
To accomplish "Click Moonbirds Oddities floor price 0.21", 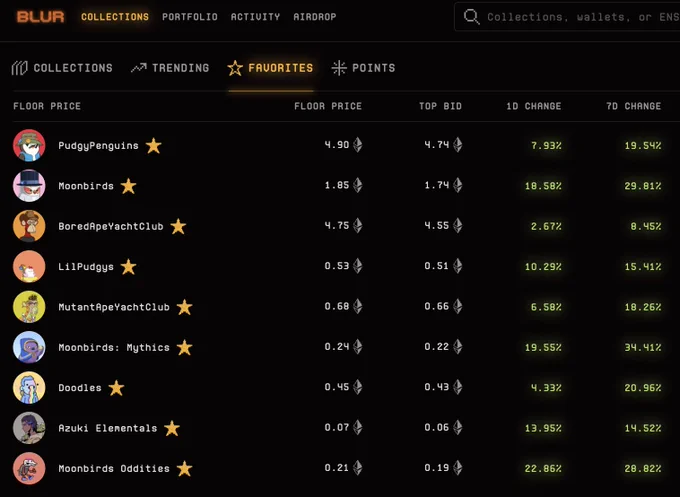I will click(x=337, y=468).
